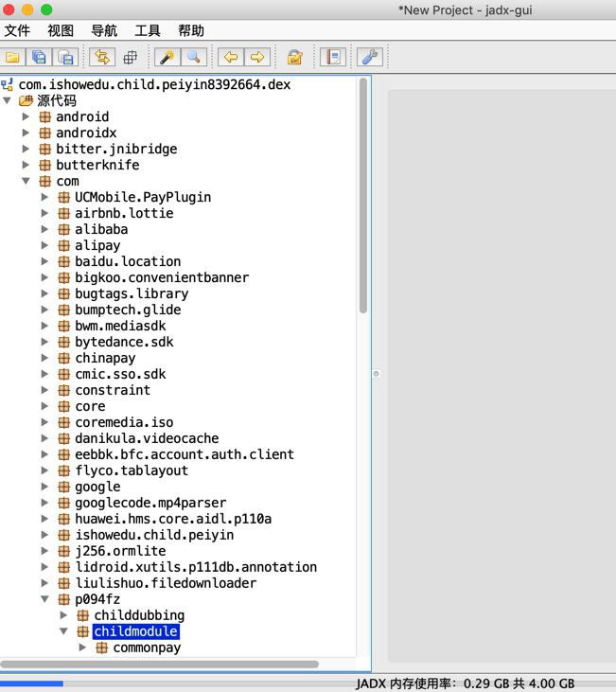Expand the androidx package
Image resolution: width=616 pixels, height=692 pixels.
[x=26, y=133]
